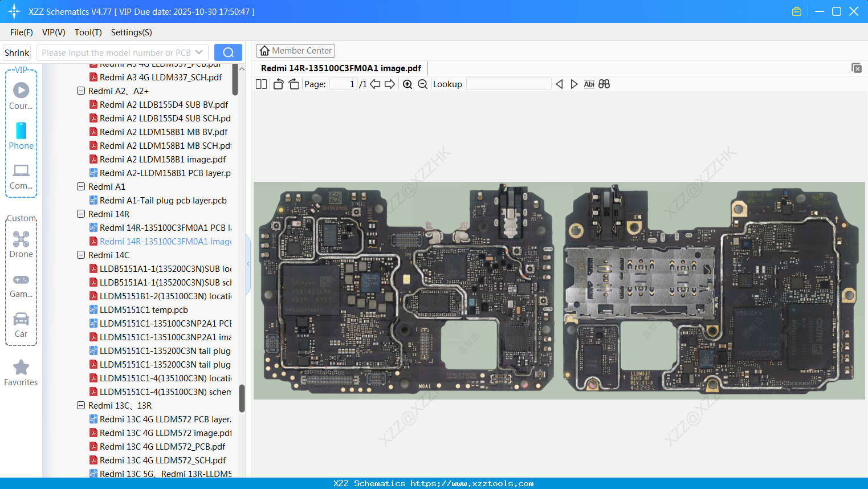Rotate the page clockwise
868x489 pixels.
coord(294,84)
